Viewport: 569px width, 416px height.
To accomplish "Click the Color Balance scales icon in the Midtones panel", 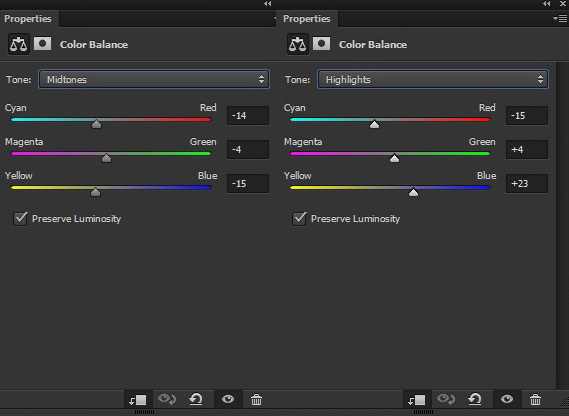I will [19, 45].
